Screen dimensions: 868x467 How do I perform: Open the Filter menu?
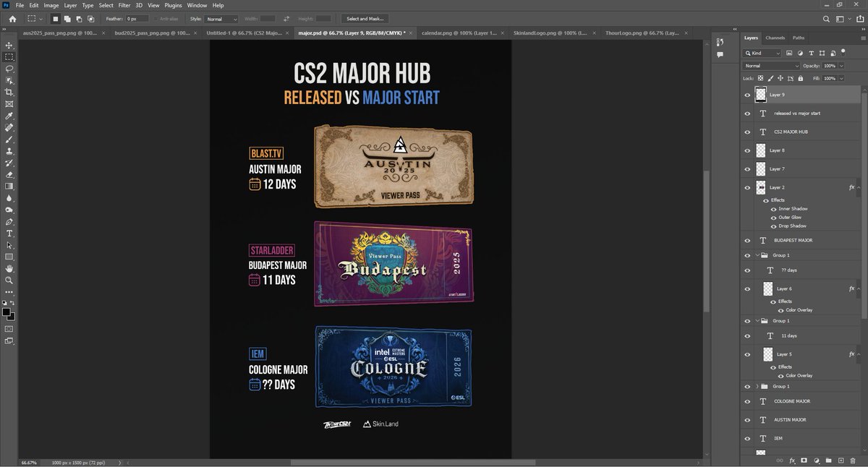[124, 5]
